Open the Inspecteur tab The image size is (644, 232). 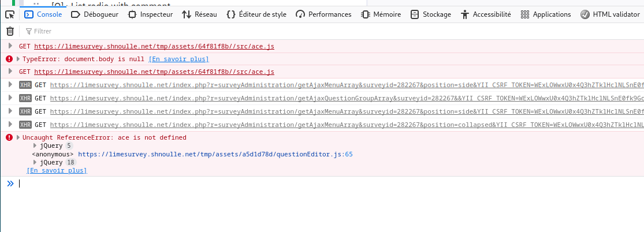[x=150, y=14]
